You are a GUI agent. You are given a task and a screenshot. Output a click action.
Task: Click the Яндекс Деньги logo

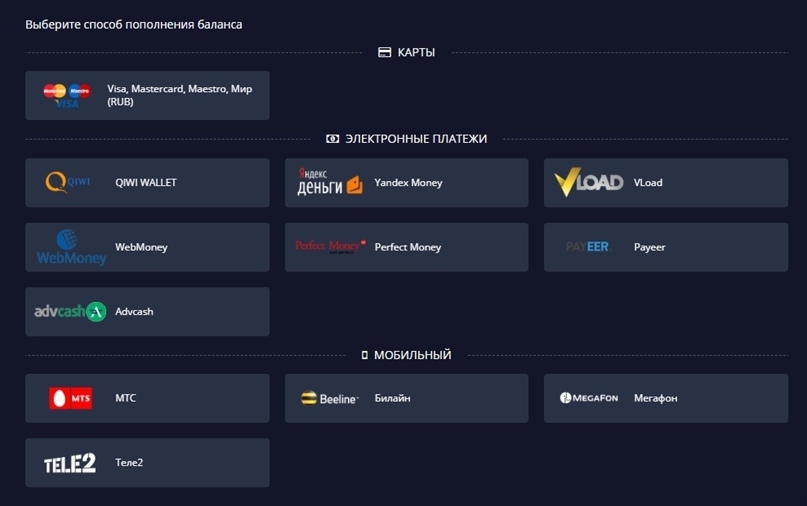(329, 182)
